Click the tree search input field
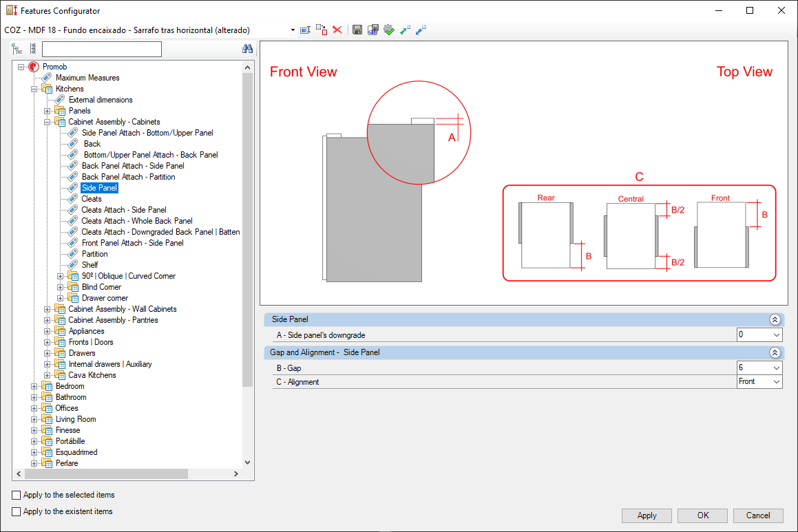The width and height of the screenshot is (798, 532). (102, 50)
